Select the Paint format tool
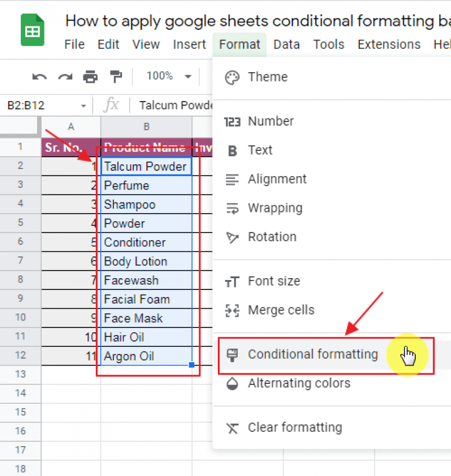 [116, 77]
